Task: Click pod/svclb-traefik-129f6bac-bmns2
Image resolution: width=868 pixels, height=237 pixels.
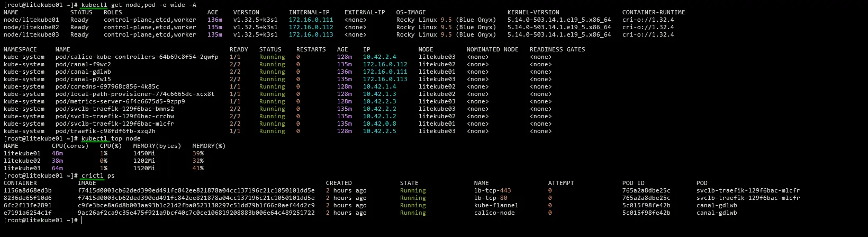Action: tap(114, 109)
